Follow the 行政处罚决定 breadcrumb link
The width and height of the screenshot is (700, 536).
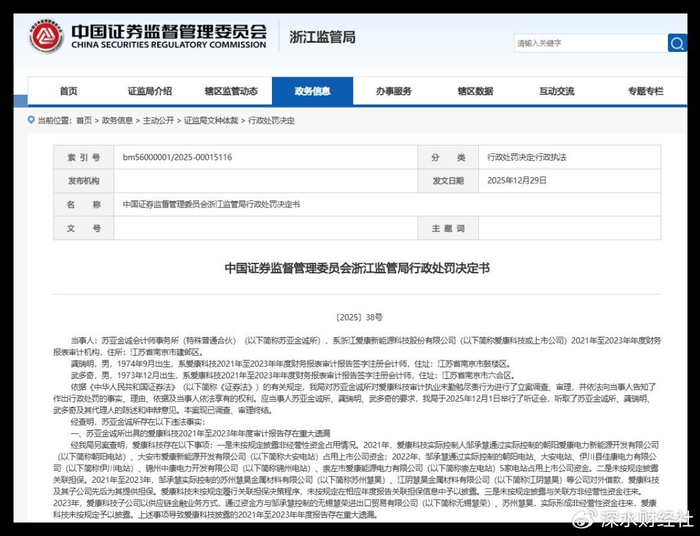(271, 120)
